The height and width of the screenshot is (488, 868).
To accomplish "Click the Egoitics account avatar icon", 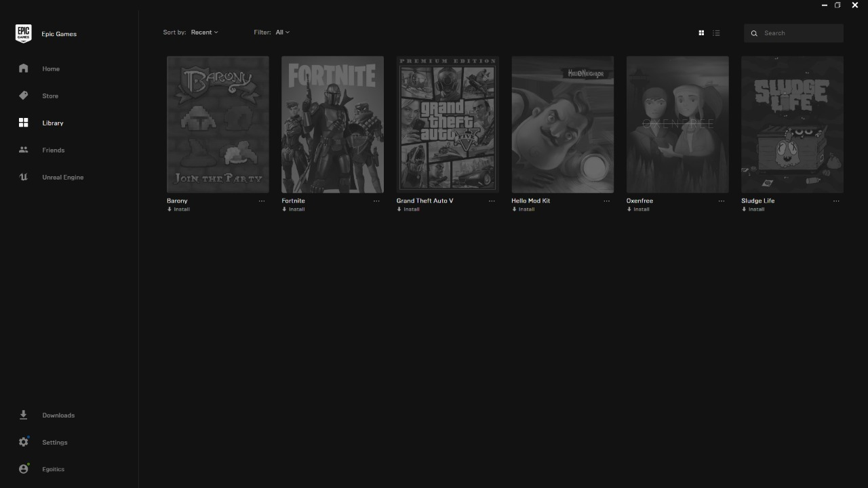I will 24,468.
